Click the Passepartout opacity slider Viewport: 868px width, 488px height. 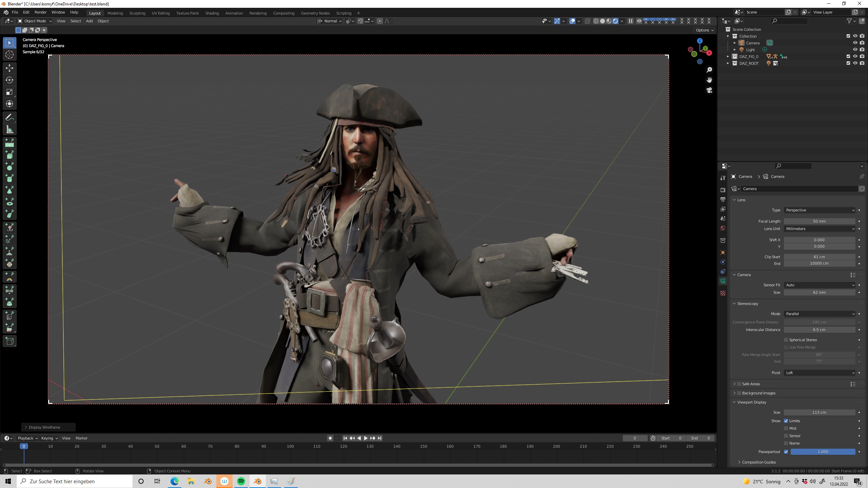pyautogui.click(x=823, y=452)
